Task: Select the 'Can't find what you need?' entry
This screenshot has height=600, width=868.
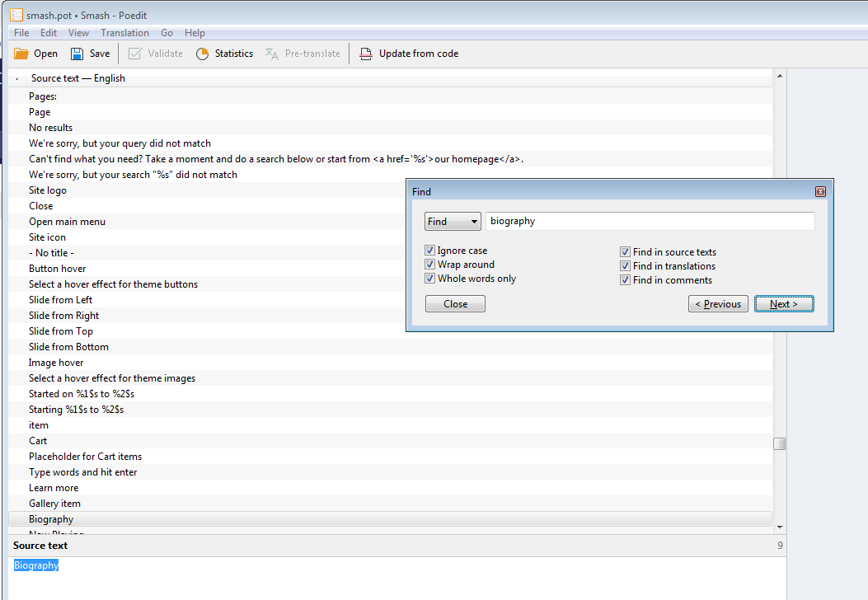Action: [390, 159]
